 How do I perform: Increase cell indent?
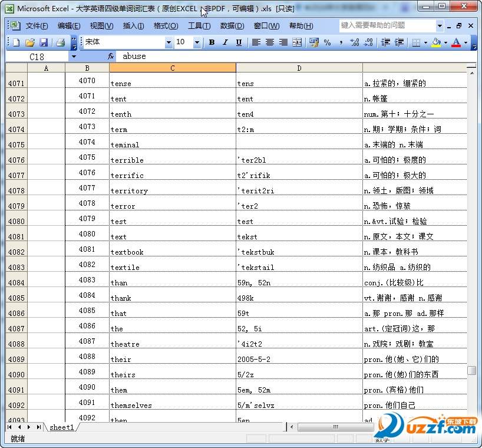pyautogui.click(x=399, y=42)
